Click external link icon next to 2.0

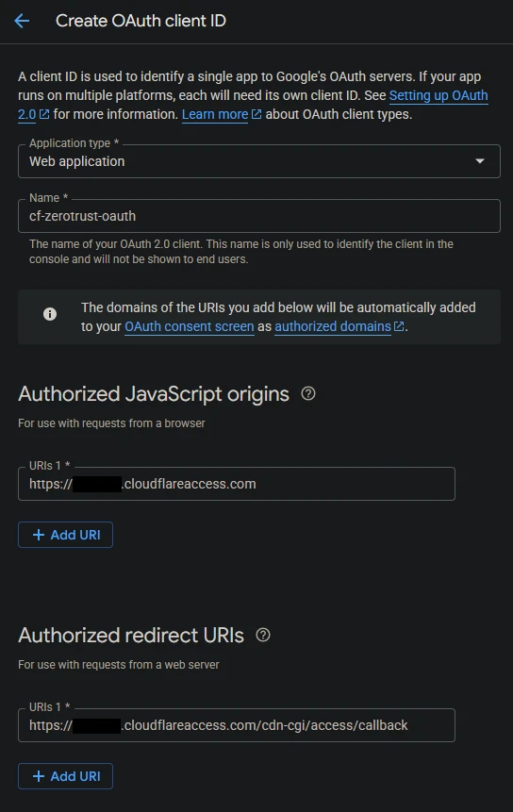(x=44, y=114)
